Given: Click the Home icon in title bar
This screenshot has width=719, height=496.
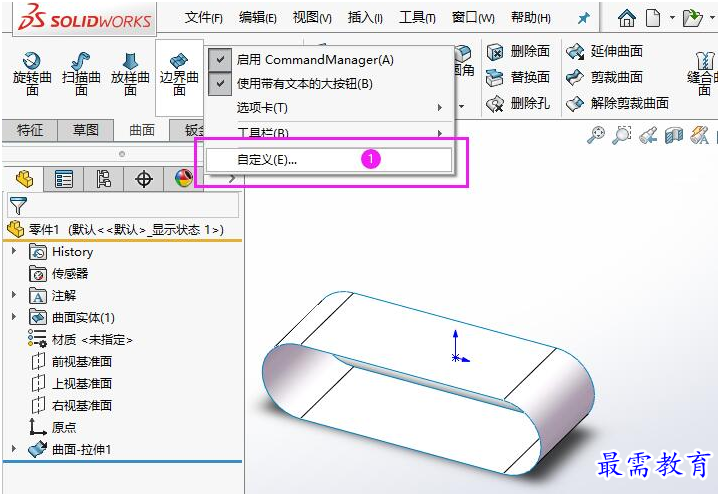Looking at the screenshot, I should click(x=627, y=18).
